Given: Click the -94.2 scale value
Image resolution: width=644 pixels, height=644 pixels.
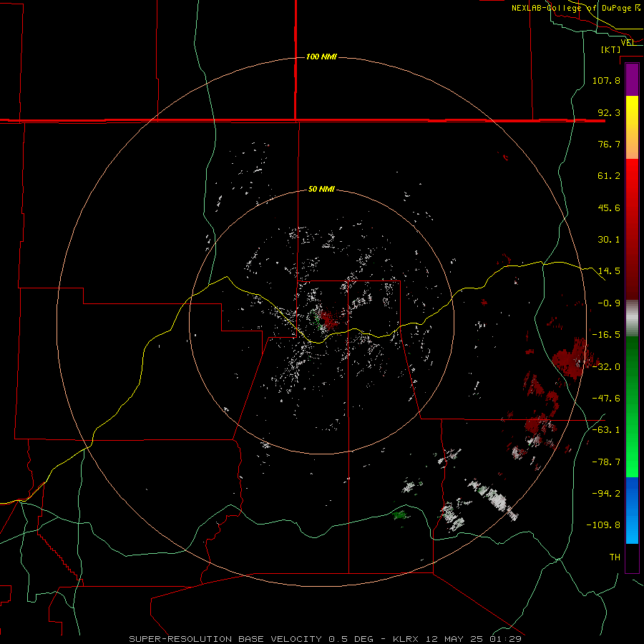Looking at the screenshot, I should pyautogui.click(x=606, y=493).
